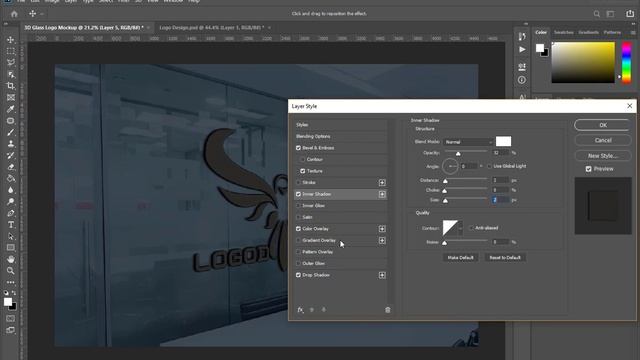This screenshot has width=640, height=360.
Task: Select the Frame tool
Action: pos(11,98)
